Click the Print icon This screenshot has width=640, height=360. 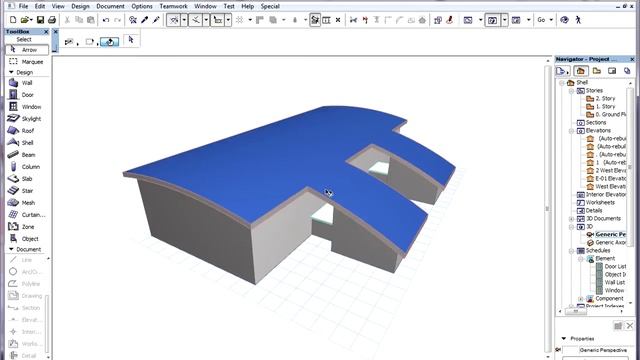52,20
